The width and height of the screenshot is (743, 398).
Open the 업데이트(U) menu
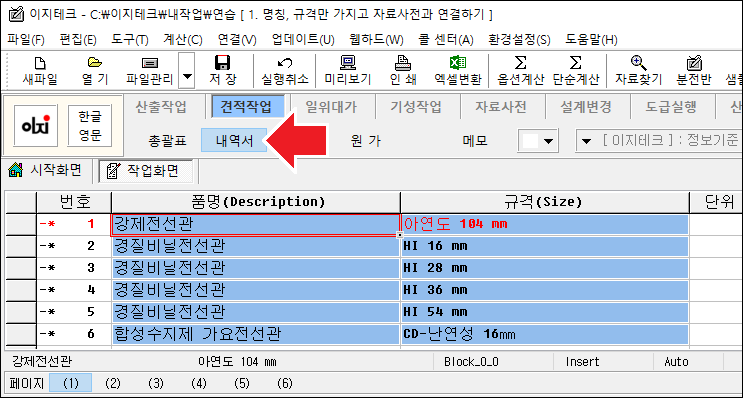pos(303,40)
